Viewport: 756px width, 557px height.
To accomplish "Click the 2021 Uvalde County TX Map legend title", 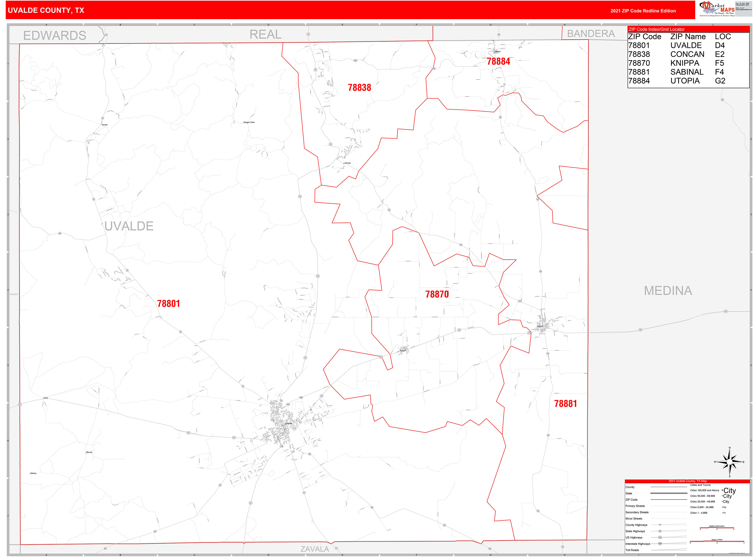I will coord(688,481).
